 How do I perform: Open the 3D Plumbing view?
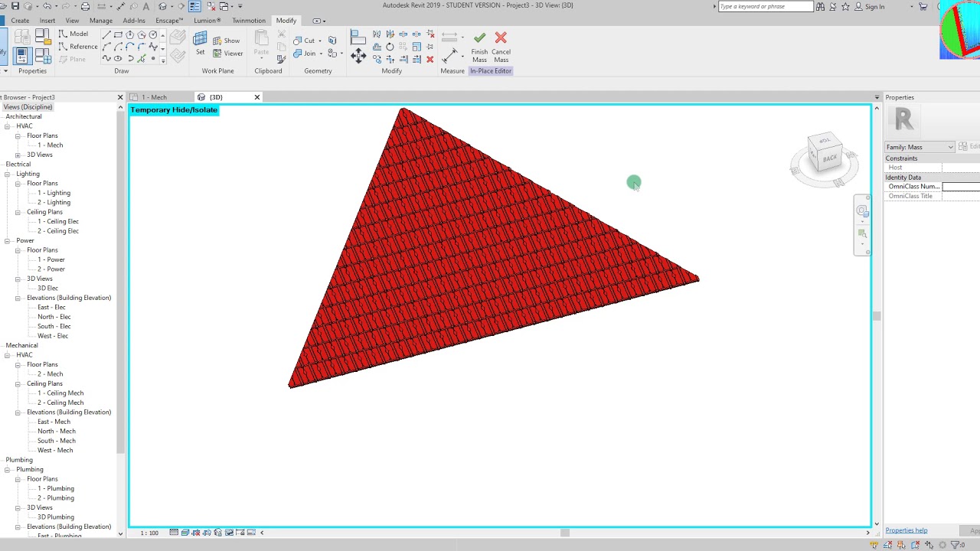56,517
